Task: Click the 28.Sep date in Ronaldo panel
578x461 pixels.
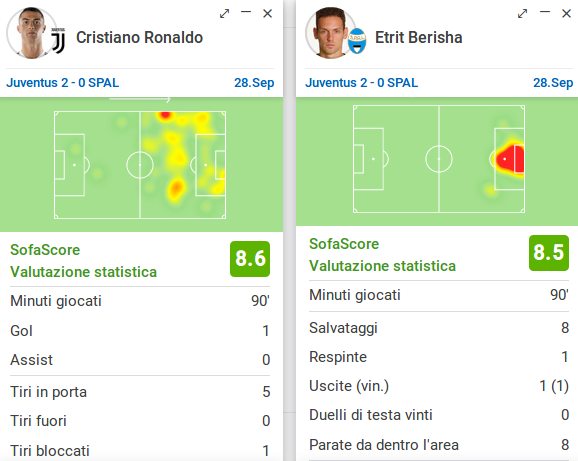Action: click(x=254, y=83)
